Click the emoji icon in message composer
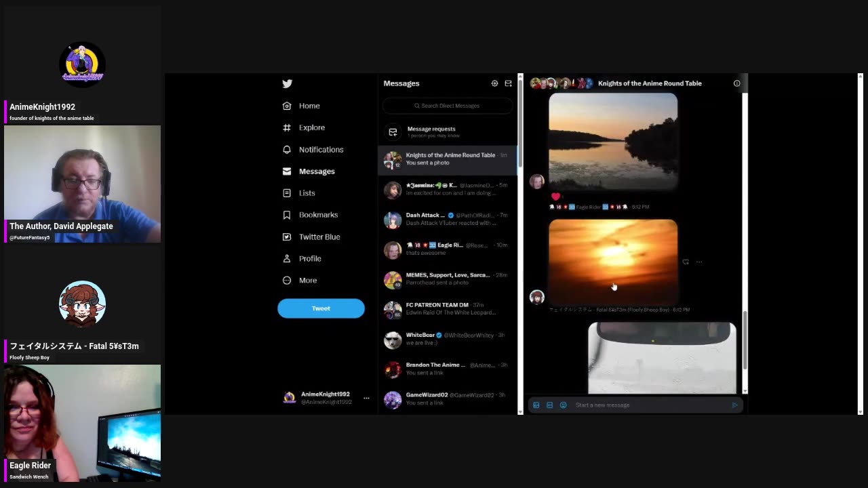This screenshot has height=488, width=868. coord(563,405)
